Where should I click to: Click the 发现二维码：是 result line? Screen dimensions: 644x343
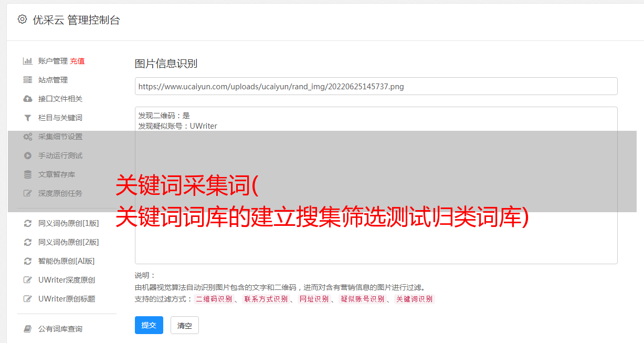click(164, 116)
